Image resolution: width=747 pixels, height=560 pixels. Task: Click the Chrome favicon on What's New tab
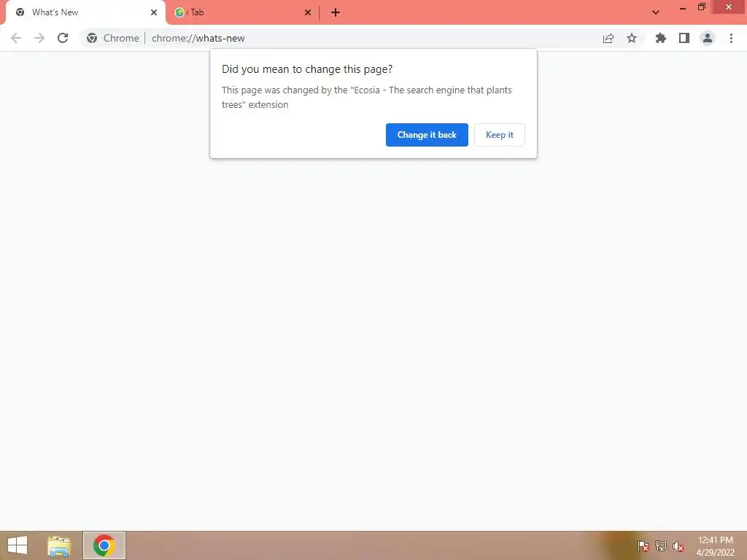coord(20,12)
